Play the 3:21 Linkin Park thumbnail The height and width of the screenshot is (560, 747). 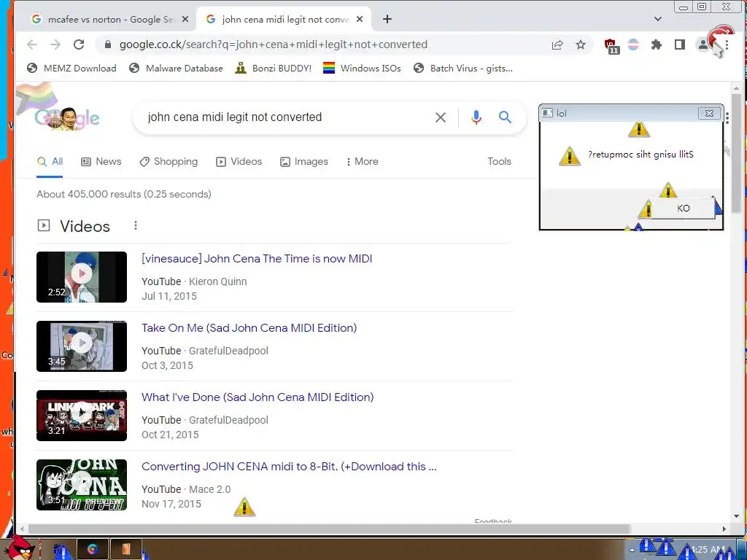[x=82, y=415]
